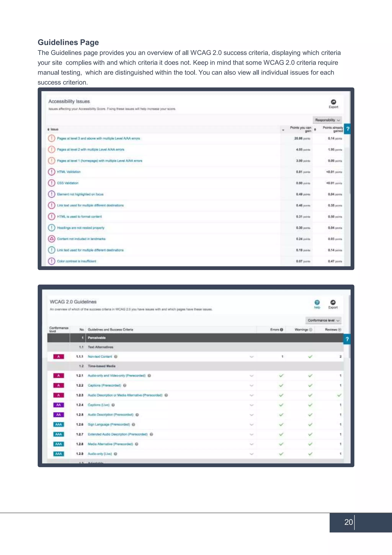392x555 pixels.
Task: Click the info icon next to Extended Audio Description
Action: tap(151, 434)
